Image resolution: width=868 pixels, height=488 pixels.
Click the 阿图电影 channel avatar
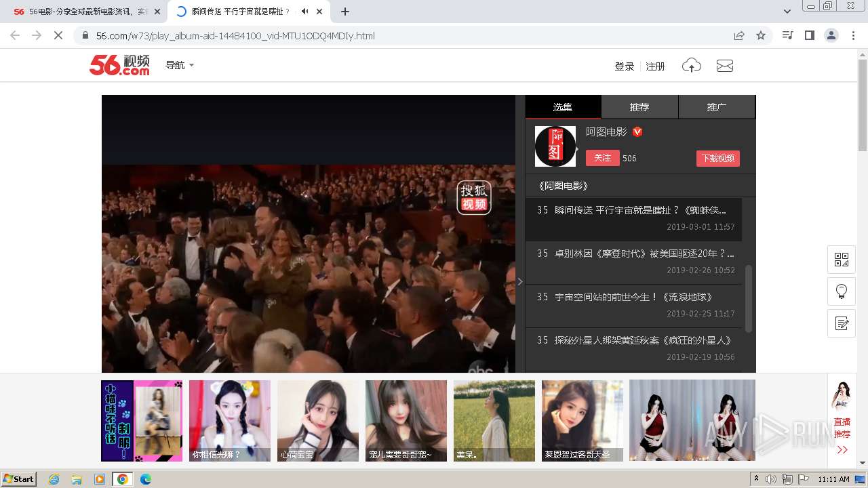pos(555,146)
